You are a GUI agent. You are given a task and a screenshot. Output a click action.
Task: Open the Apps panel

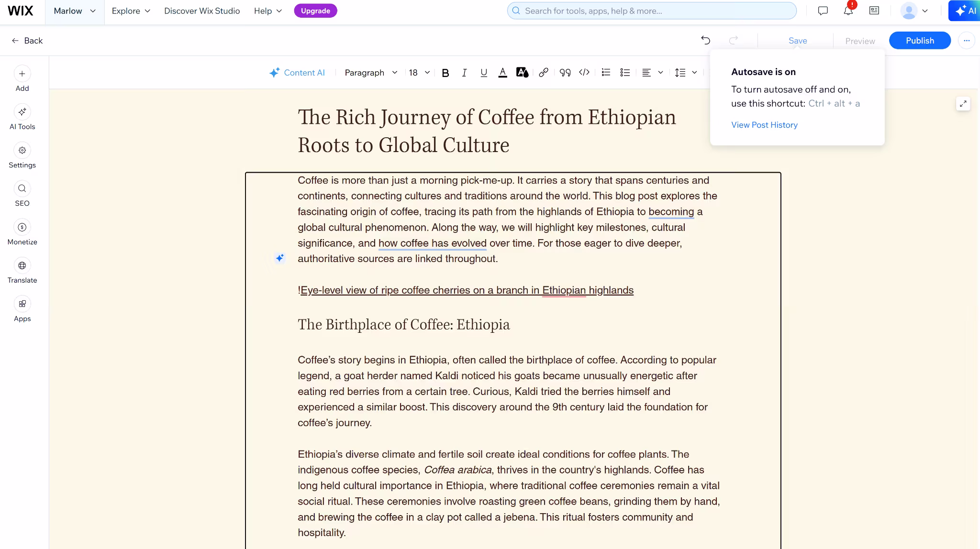pos(22,309)
